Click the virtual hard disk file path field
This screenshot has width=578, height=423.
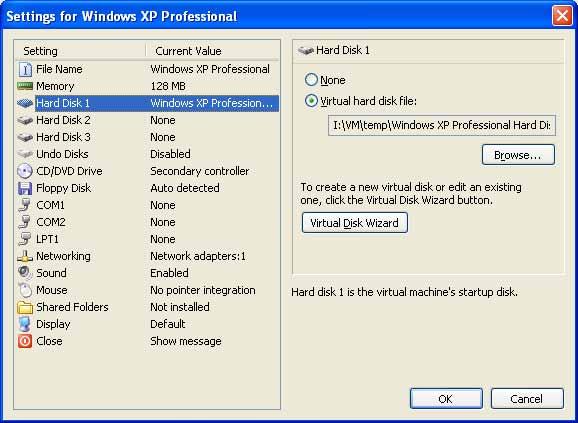(442, 125)
